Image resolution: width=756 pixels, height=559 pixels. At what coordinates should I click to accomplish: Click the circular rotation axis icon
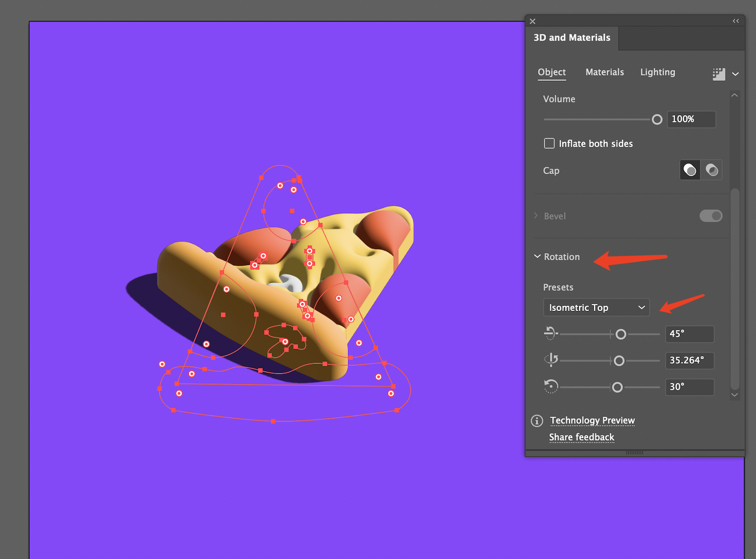(551, 387)
